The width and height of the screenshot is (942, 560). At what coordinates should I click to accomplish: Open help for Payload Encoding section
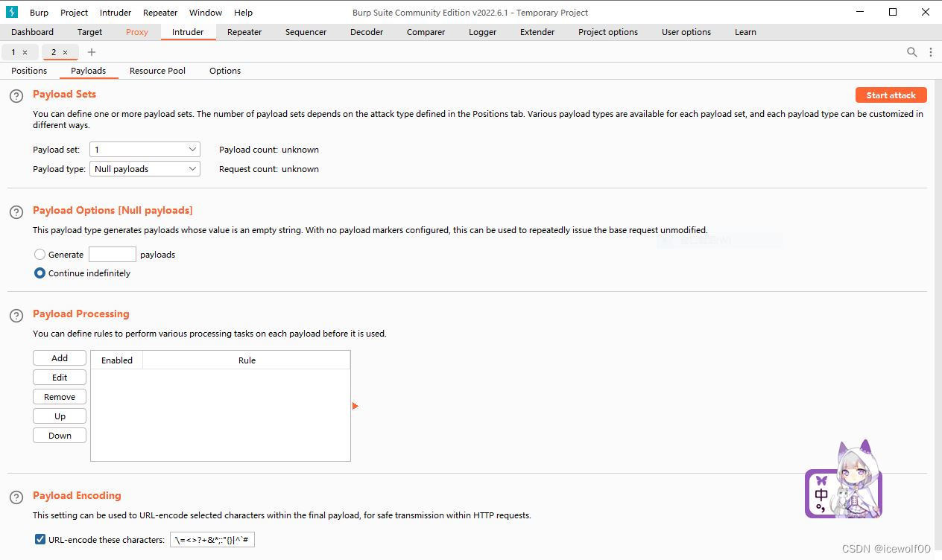click(16, 497)
